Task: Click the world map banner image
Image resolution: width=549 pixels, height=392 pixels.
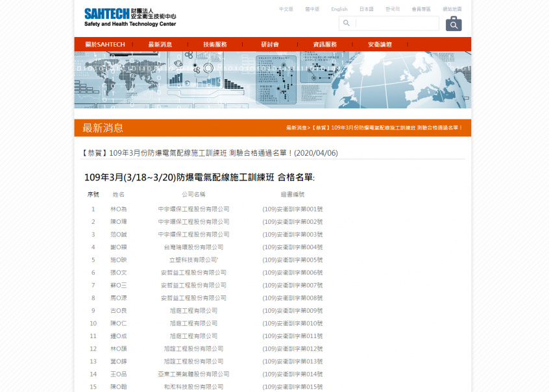Action: pos(273,80)
